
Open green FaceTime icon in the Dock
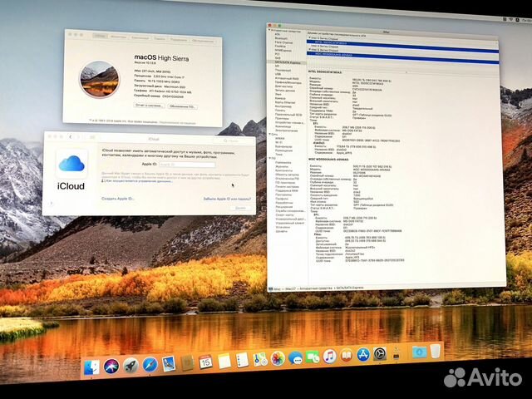tap(313, 357)
